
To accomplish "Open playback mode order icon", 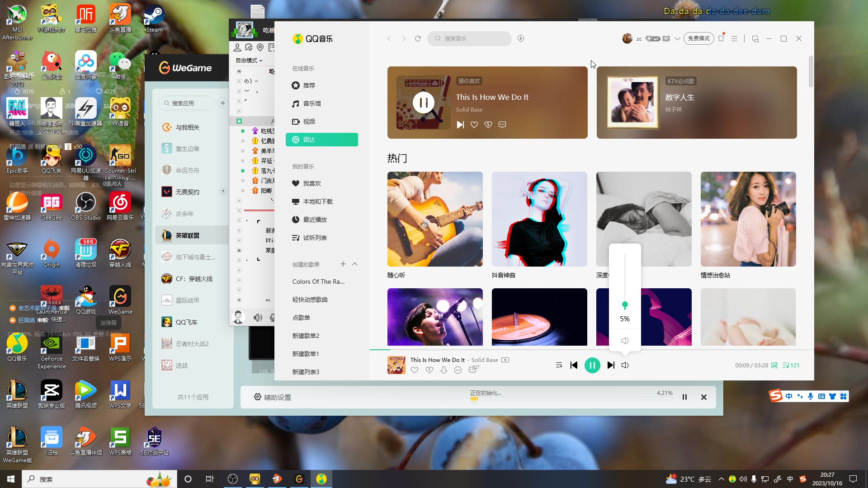I will point(559,365).
